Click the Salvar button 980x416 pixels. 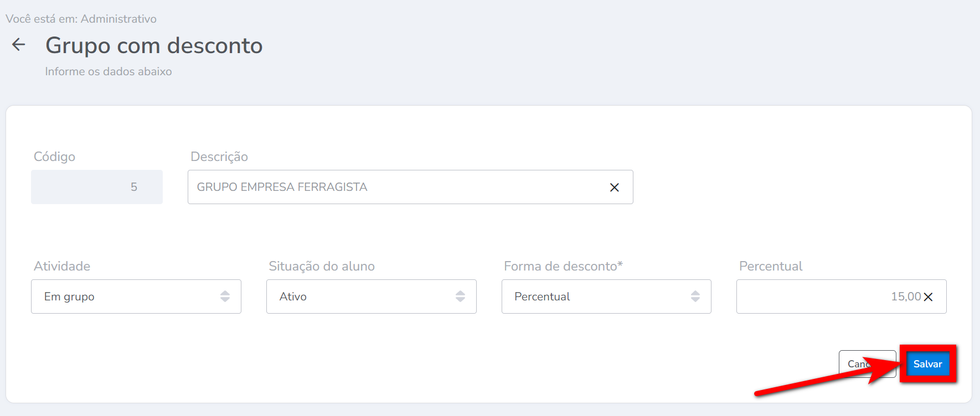[927, 364]
